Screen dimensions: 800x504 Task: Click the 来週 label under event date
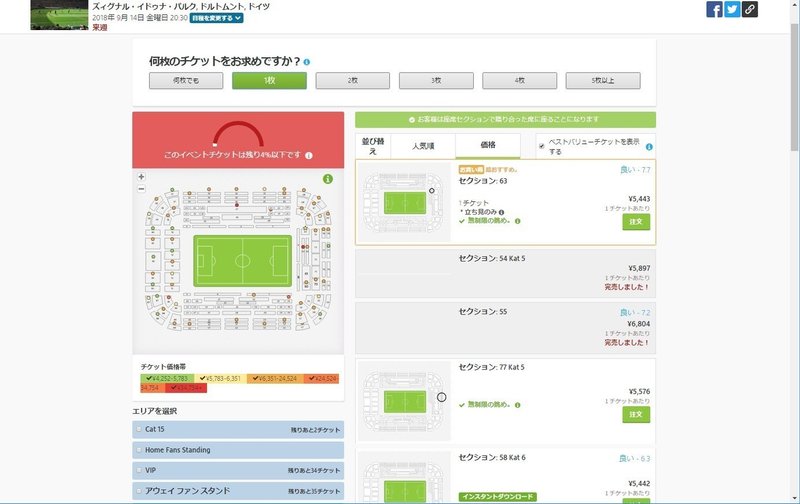100,28
